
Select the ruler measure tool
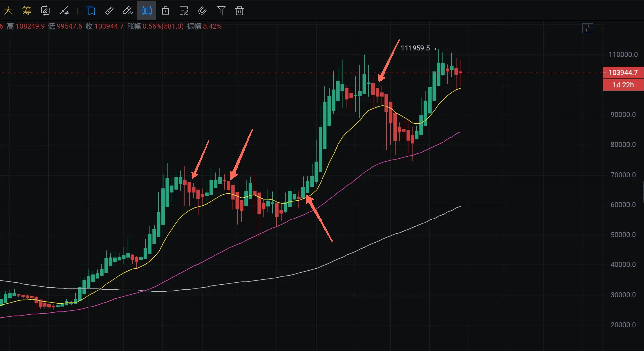click(109, 11)
